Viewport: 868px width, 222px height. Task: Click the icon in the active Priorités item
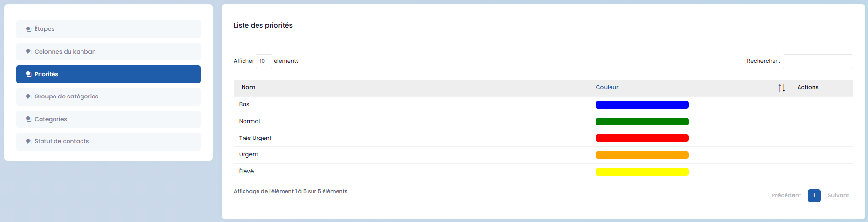28,74
